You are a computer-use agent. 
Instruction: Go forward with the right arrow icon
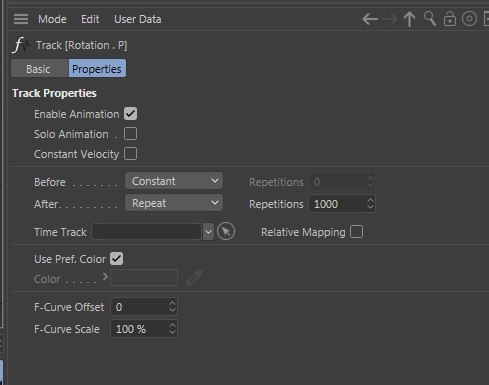pyautogui.click(x=389, y=19)
